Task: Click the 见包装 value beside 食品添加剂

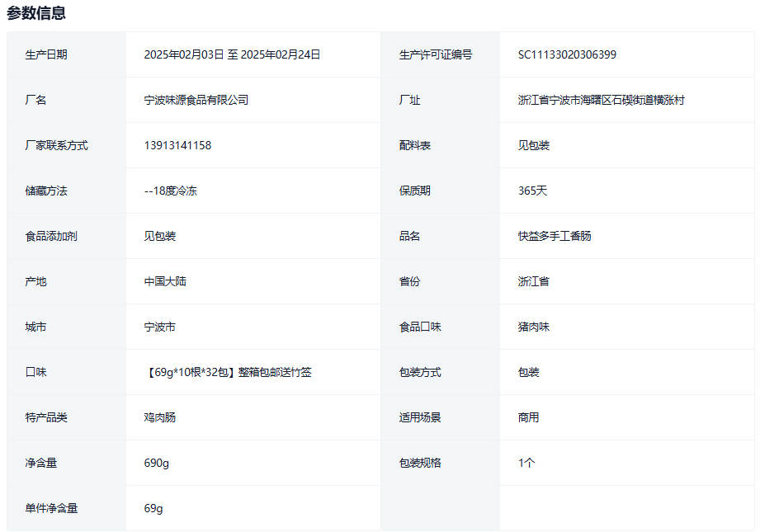Action: click(x=160, y=236)
